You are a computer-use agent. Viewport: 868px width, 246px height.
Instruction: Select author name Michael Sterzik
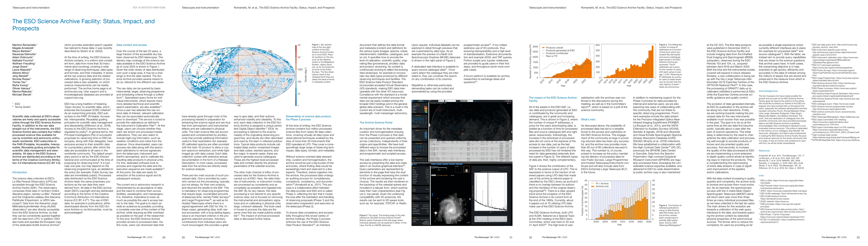click(x=22, y=95)
